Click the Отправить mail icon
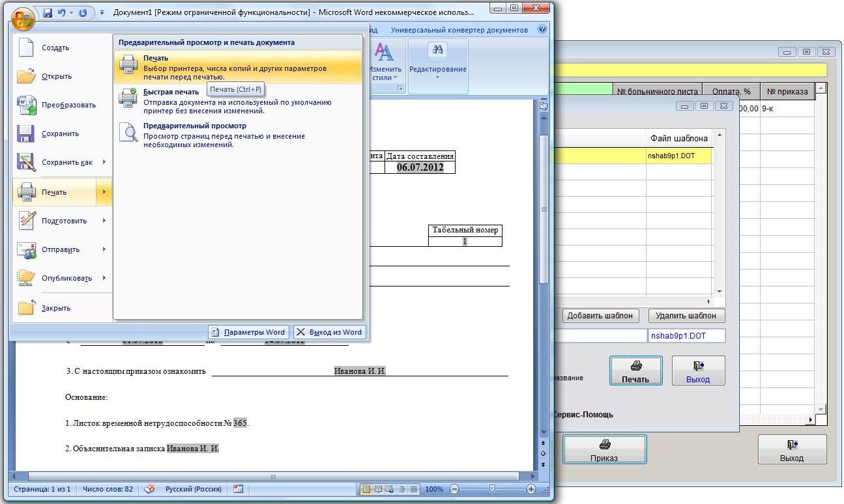Image resolution: width=844 pixels, height=504 pixels. coord(27,249)
